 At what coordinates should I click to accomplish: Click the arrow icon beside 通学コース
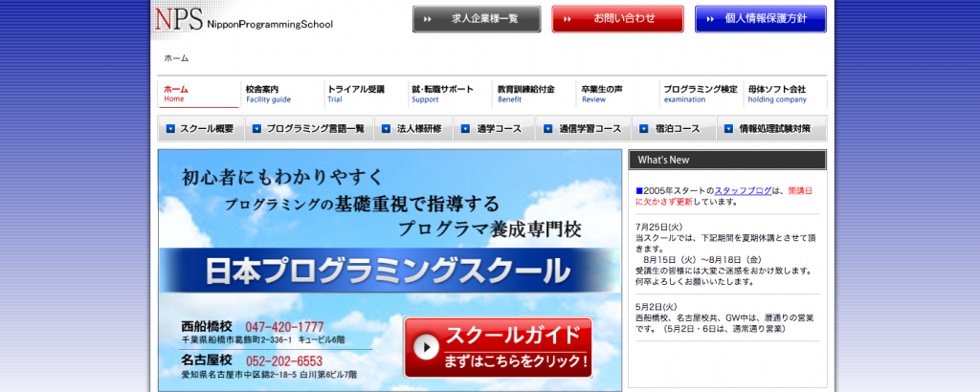coord(465,129)
